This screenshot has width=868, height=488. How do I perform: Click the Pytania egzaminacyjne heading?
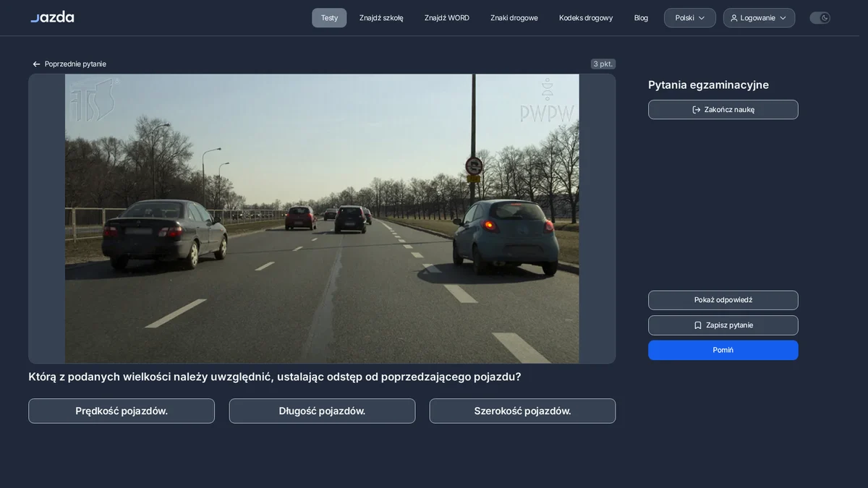[x=708, y=85]
